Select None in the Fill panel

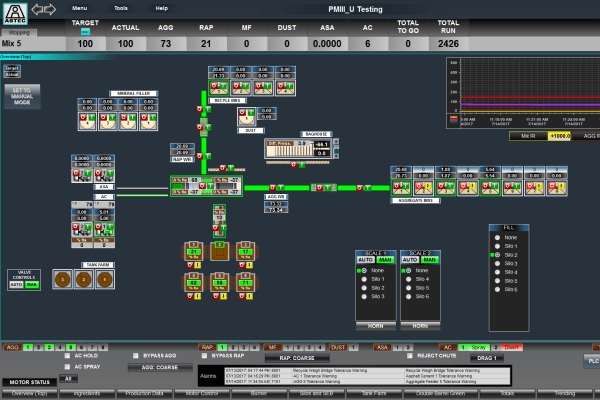(x=497, y=237)
